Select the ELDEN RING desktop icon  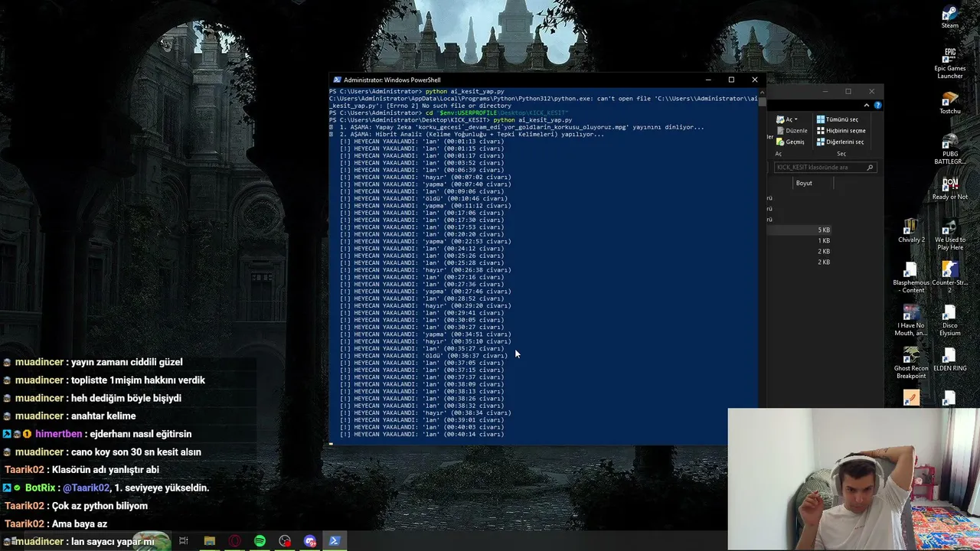point(949,359)
